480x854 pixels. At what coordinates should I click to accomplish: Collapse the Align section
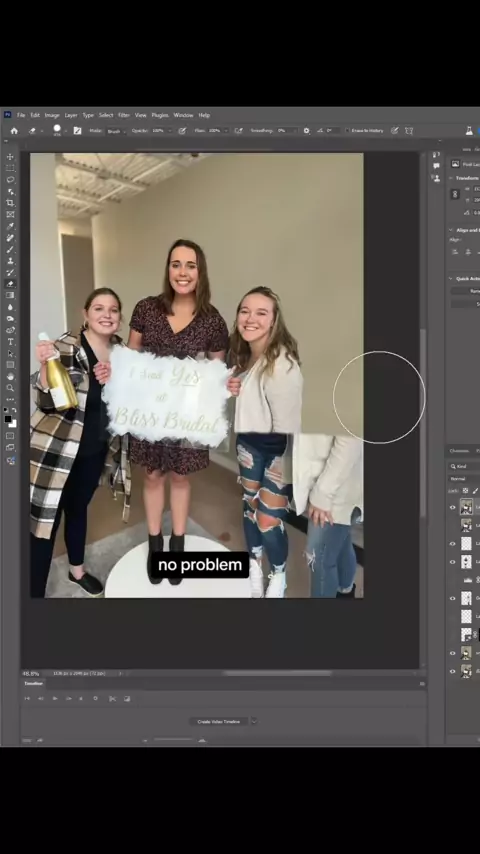451,230
